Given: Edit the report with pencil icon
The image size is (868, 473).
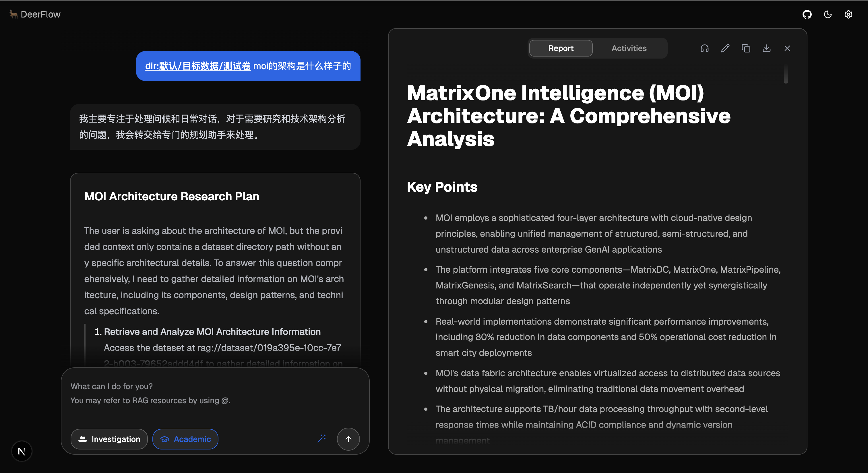Looking at the screenshot, I should (x=725, y=48).
